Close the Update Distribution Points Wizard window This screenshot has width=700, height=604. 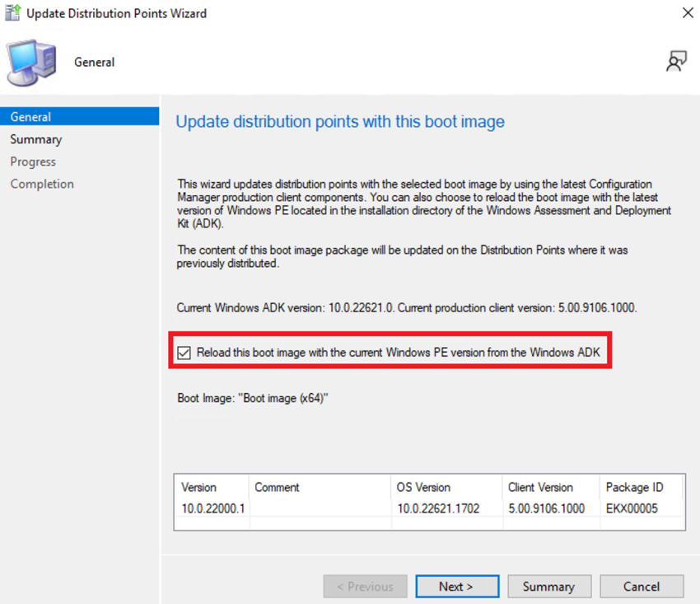pyautogui.click(x=688, y=12)
